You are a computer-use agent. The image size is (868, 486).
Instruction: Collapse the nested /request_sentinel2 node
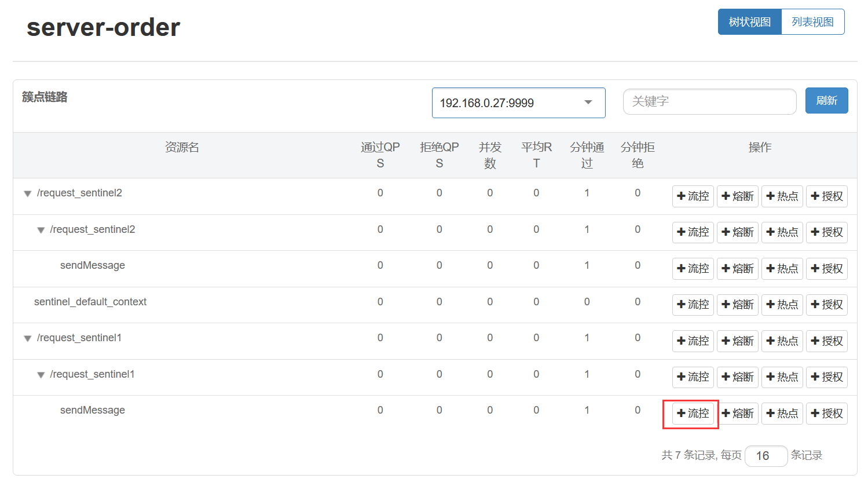click(x=41, y=230)
